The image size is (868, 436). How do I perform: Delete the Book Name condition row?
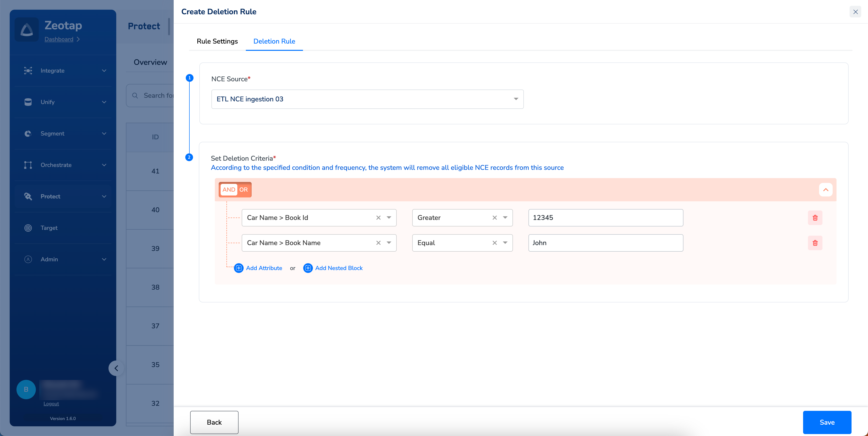coord(815,243)
